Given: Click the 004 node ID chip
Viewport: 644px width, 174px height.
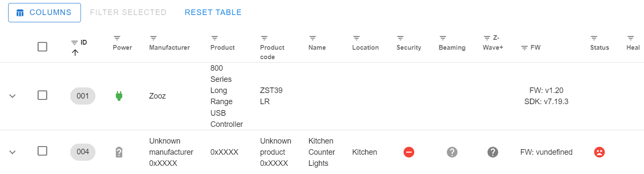Looking at the screenshot, I should tap(83, 152).
